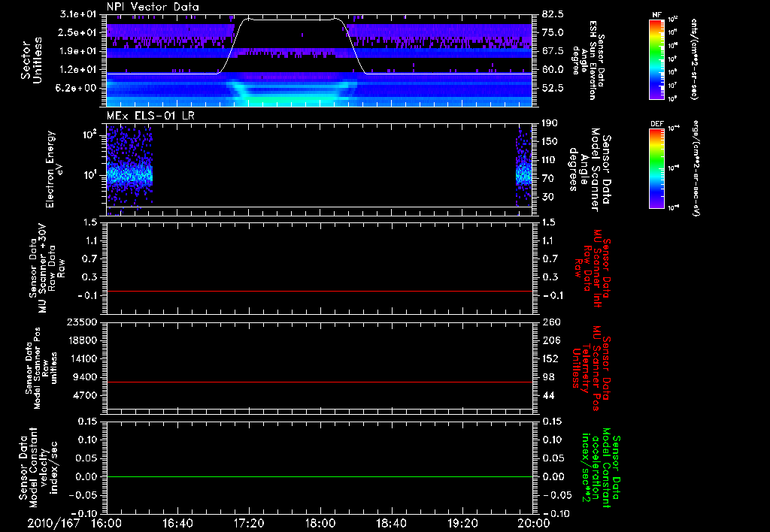Click the "1.9e+01" sector axis value

point(78,51)
